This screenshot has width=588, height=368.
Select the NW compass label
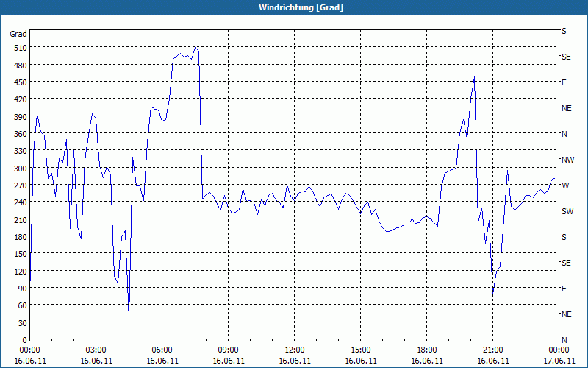[567, 160]
